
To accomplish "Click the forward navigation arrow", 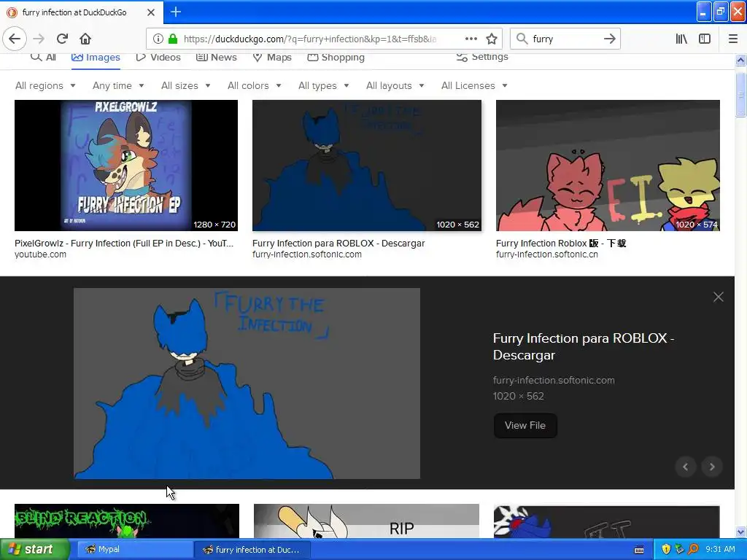I will [39, 39].
